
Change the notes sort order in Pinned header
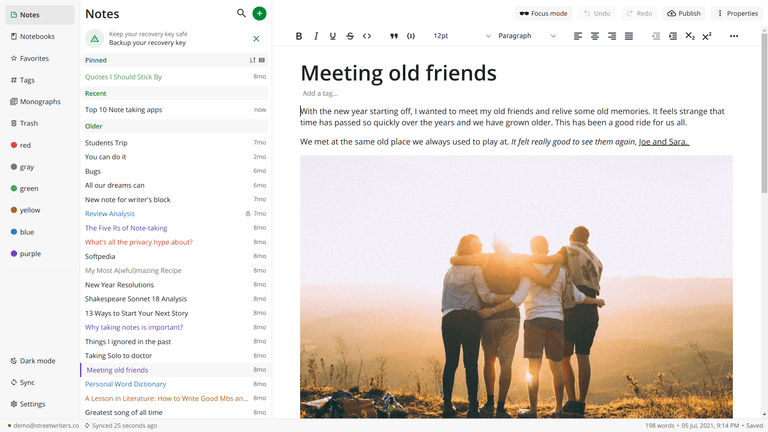click(252, 61)
